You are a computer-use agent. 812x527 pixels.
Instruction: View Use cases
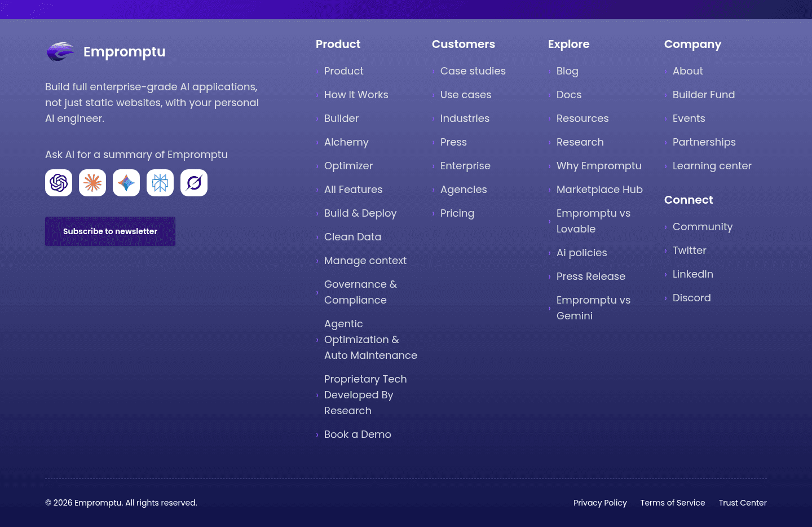click(465, 95)
